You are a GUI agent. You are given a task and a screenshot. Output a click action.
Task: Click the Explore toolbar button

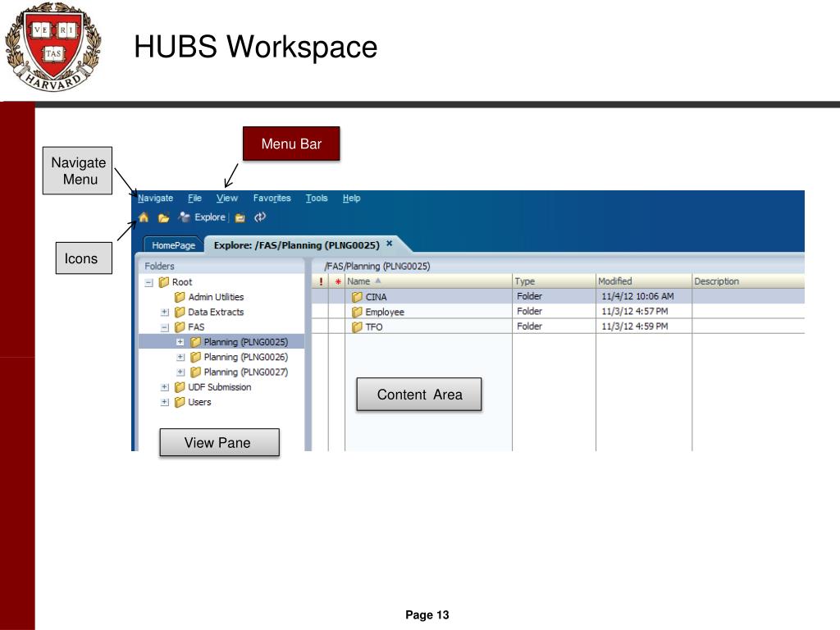[x=202, y=217]
